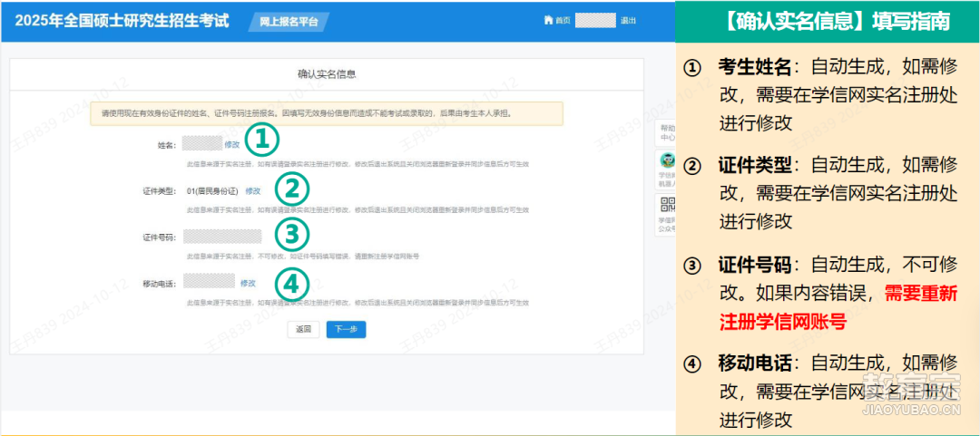Screen dimensions: 980x436
Task: Select the 网上报名平台 header tab
Action: pos(289,22)
